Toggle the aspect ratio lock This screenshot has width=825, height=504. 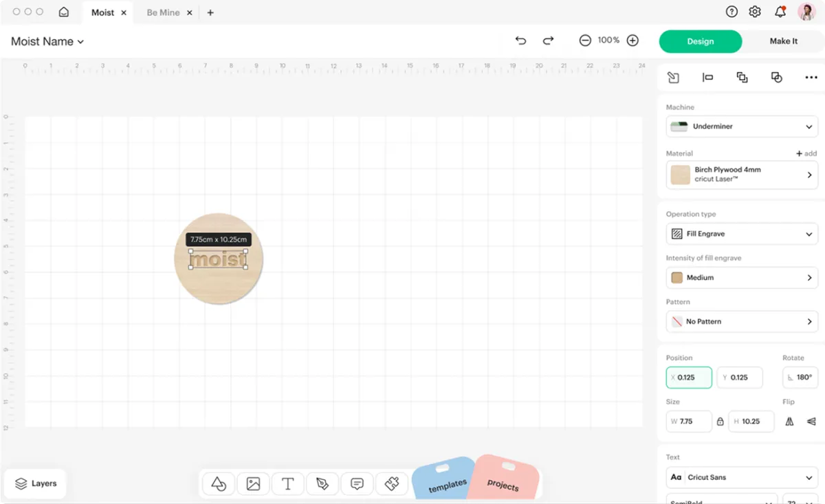pos(720,421)
